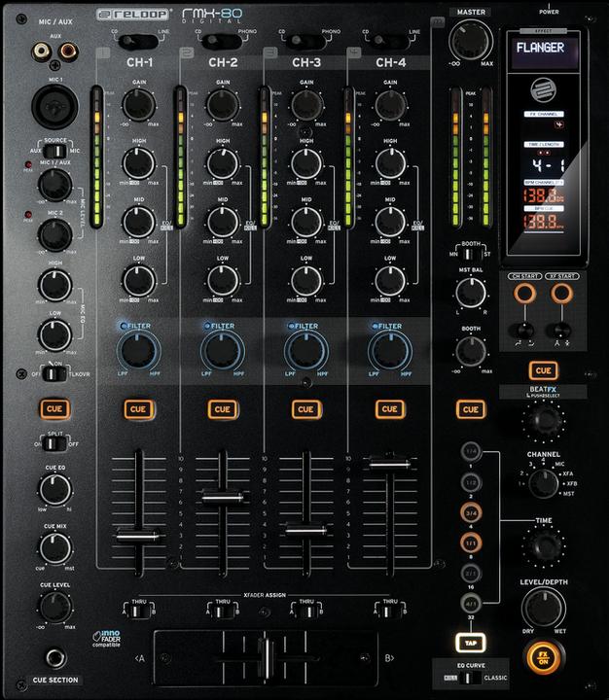This screenshot has width=609, height=700.
Task: Click the crossfader cap between A and B
Action: (267, 658)
